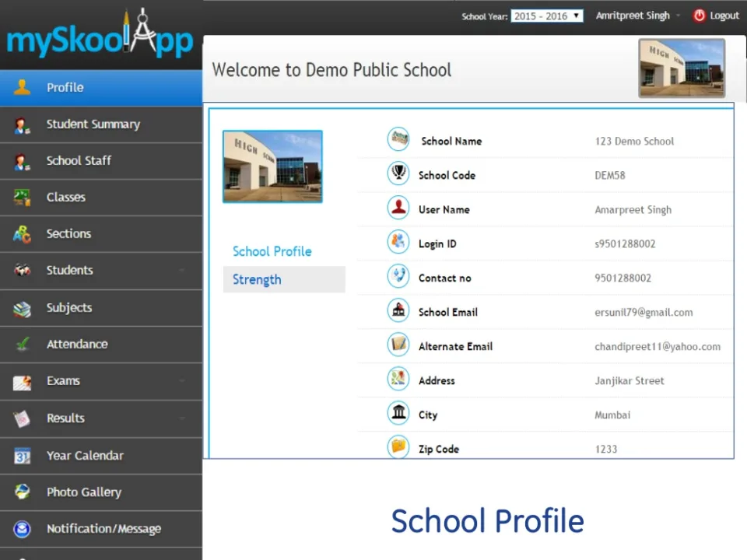Select Classes in the sidebar
Screen dimensions: 747x560
pyautogui.click(x=101, y=198)
